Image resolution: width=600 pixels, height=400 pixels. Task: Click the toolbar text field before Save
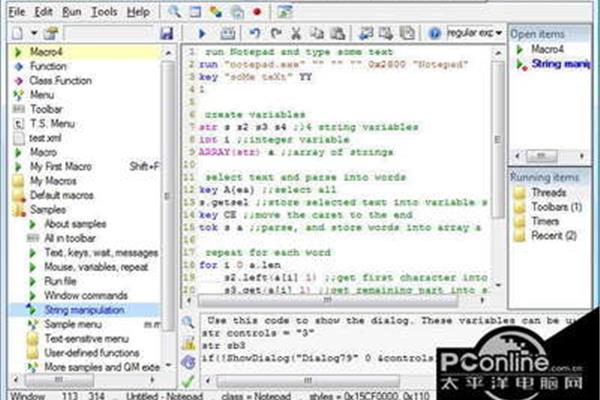(109, 33)
